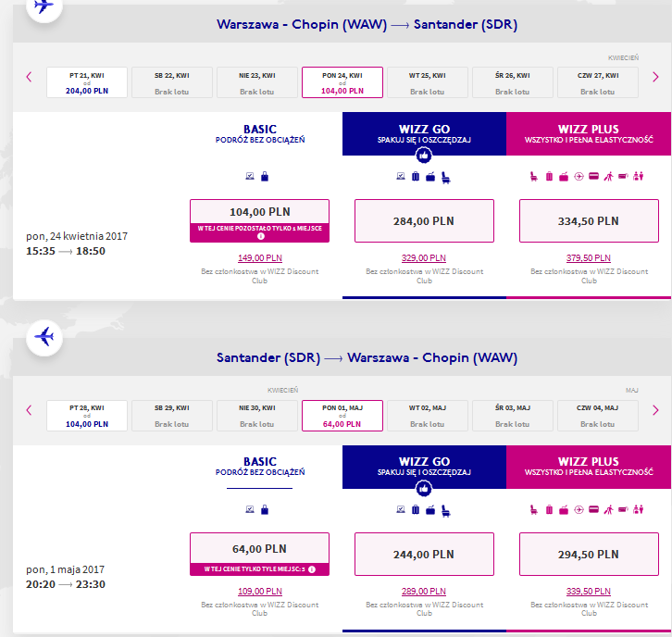Viewport: 672px width, 637px height.
Task: Click the flight time 15:35 → 18:50
Action: point(66,251)
